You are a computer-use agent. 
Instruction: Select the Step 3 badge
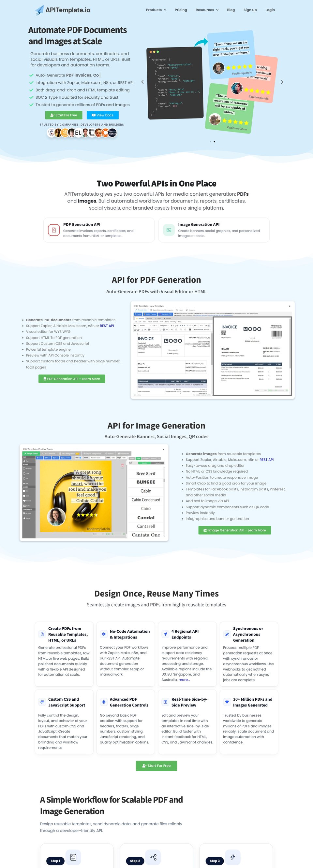(x=215, y=861)
